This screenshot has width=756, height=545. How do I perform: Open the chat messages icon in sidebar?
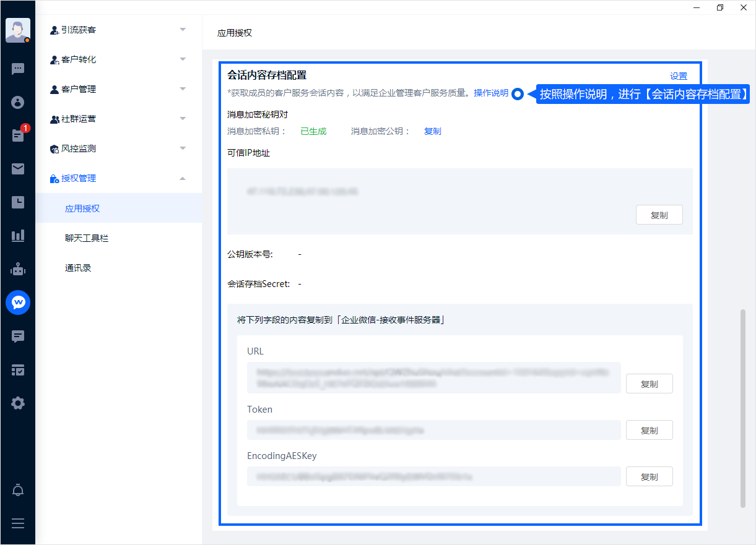(x=18, y=69)
